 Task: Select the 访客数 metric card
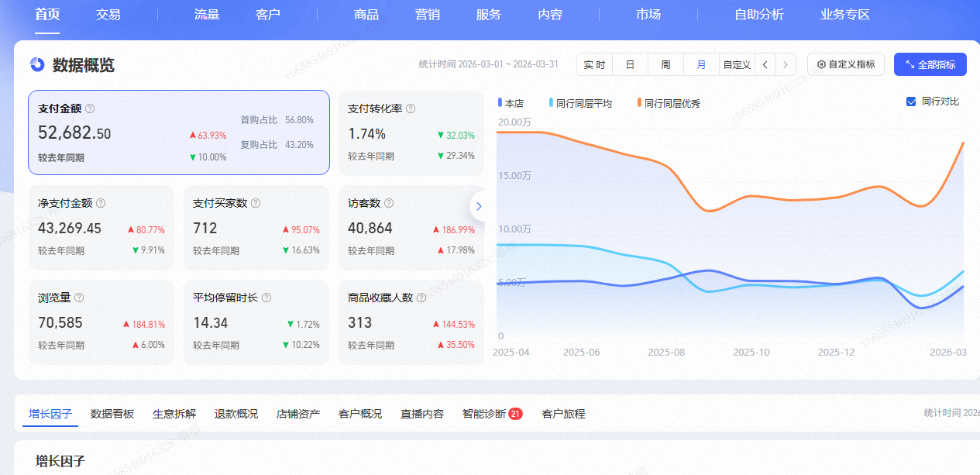(411, 227)
